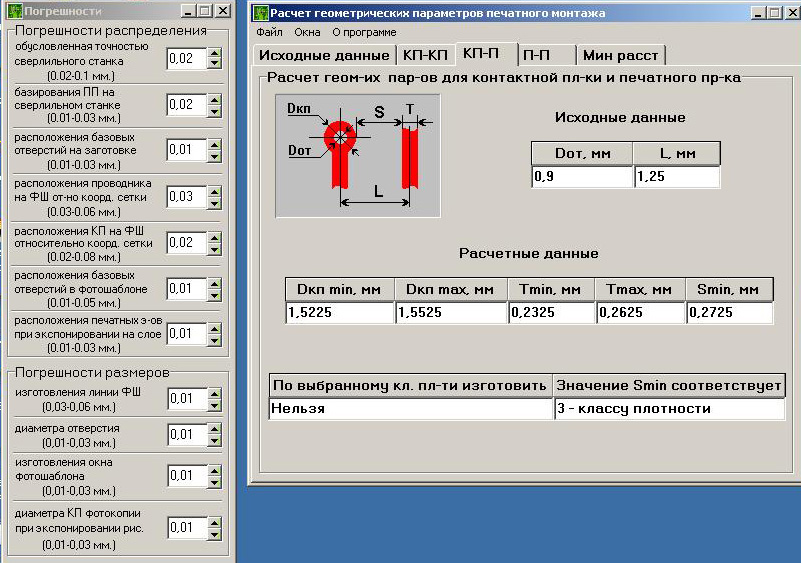Viewport: 801px width, 563px height.
Task: Decrease the изготовления линии ФШ error value
Action: 214,404
